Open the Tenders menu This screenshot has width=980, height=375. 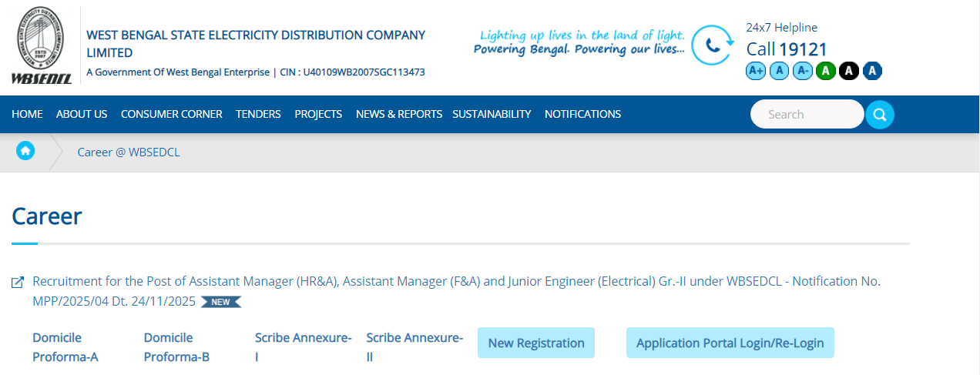coord(258,114)
